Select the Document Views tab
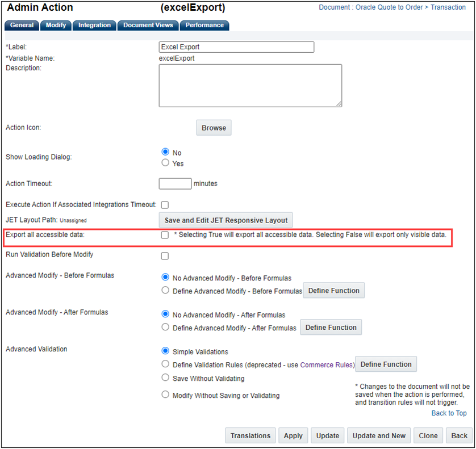 (x=148, y=25)
